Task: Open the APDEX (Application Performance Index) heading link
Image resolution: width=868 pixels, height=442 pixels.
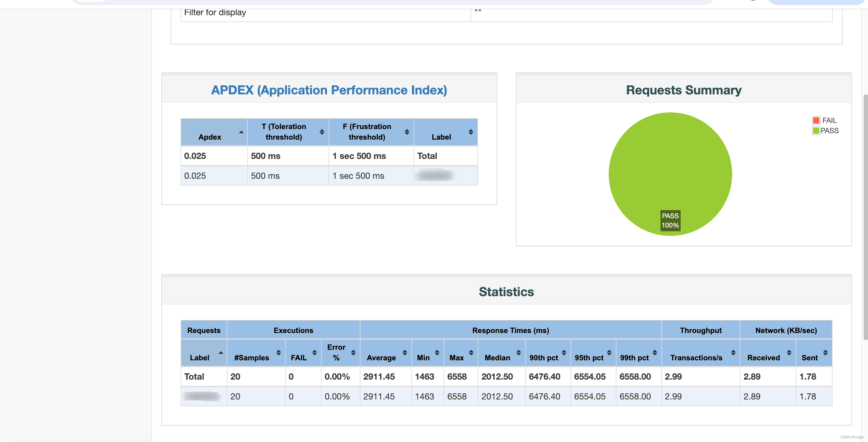Action: click(x=329, y=90)
